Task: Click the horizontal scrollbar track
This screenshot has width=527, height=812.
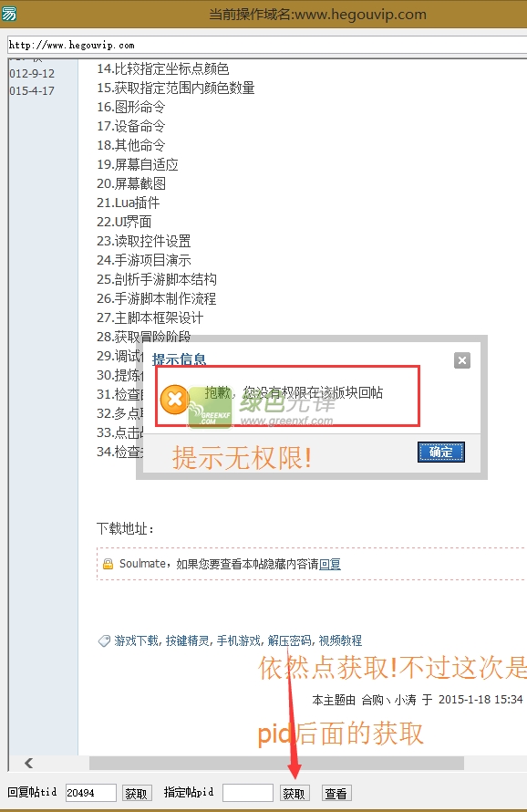Action: 276,763
